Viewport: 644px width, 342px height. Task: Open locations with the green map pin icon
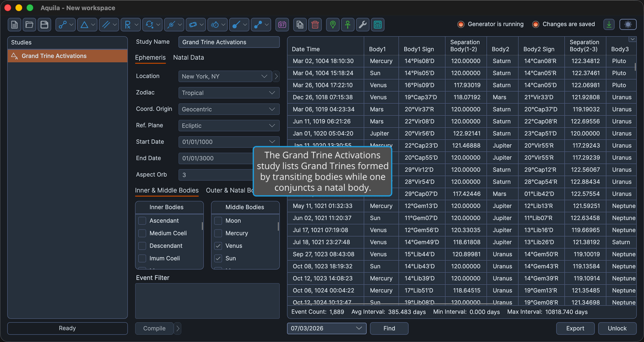[x=333, y=25]
